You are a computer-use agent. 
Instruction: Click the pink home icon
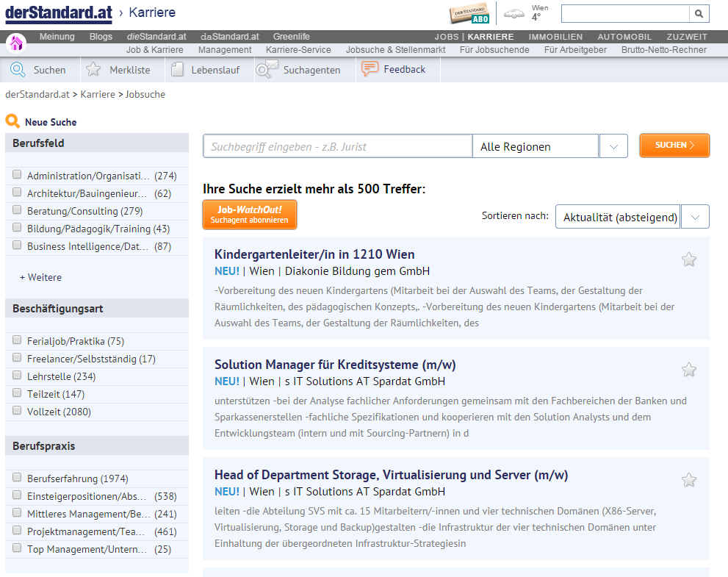[x=15, y=43]
